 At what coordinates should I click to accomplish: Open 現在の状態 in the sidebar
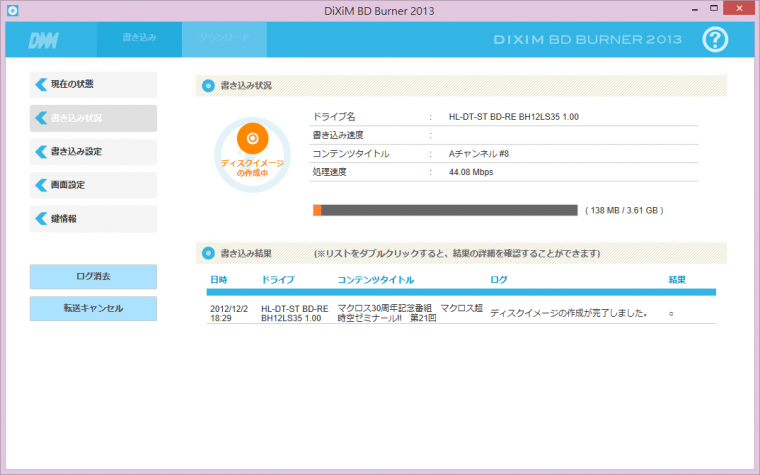[93, 84]
